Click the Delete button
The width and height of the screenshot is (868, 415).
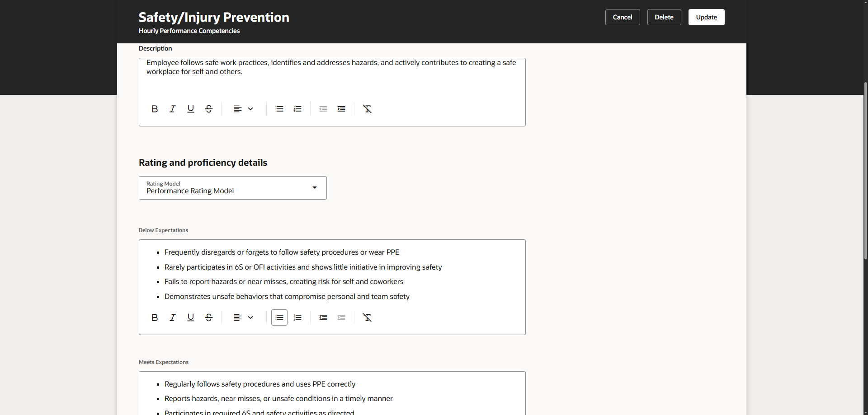664,17
